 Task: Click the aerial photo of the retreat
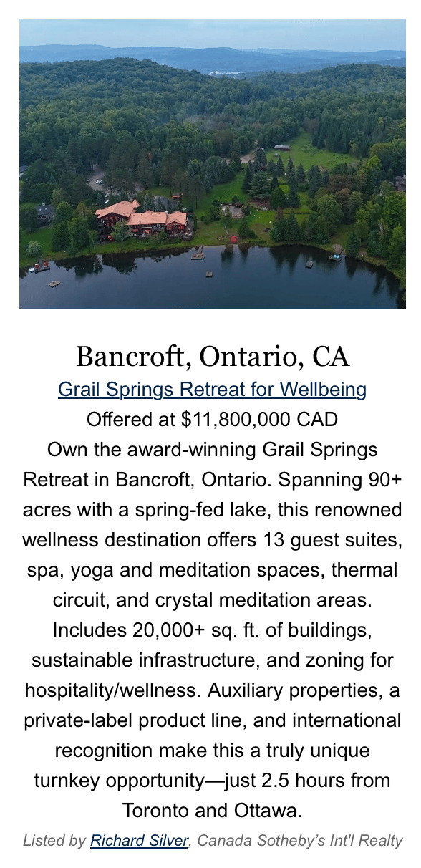213,163
